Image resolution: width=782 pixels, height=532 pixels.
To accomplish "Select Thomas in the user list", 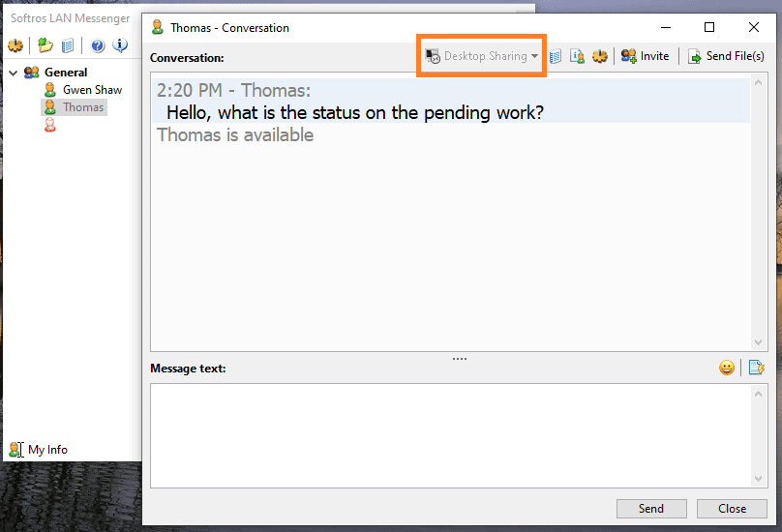I will pyautogui.click(x=83, y=107).
